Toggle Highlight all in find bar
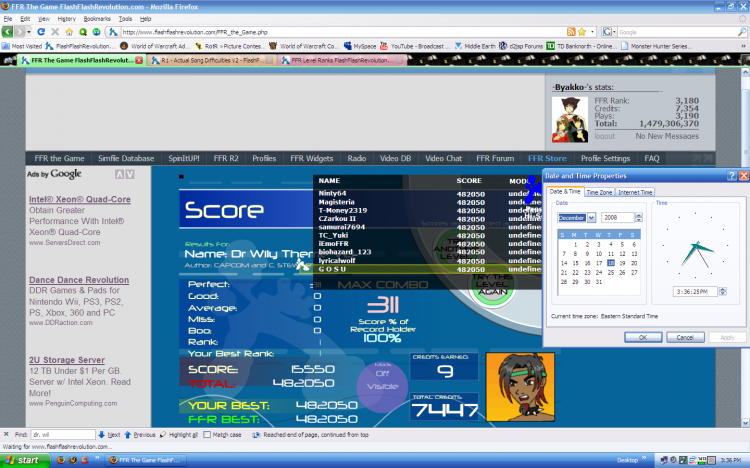Screen dimensions: 750x468 click(178, 435)
